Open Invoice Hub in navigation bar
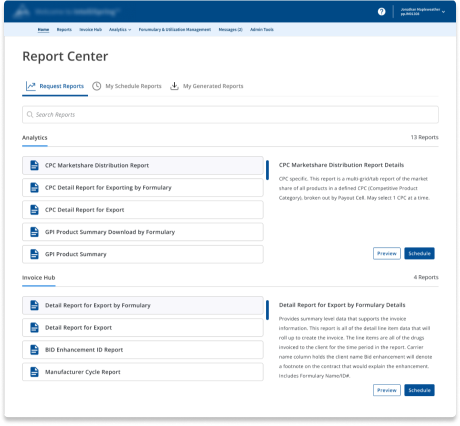This screenshot has height=426, width=460. pos(90,30)
